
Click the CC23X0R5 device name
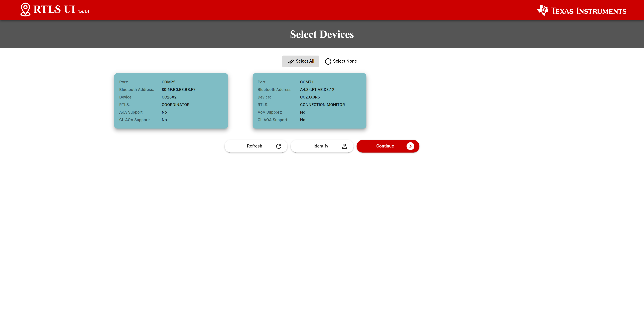click(x=310, y=97)
